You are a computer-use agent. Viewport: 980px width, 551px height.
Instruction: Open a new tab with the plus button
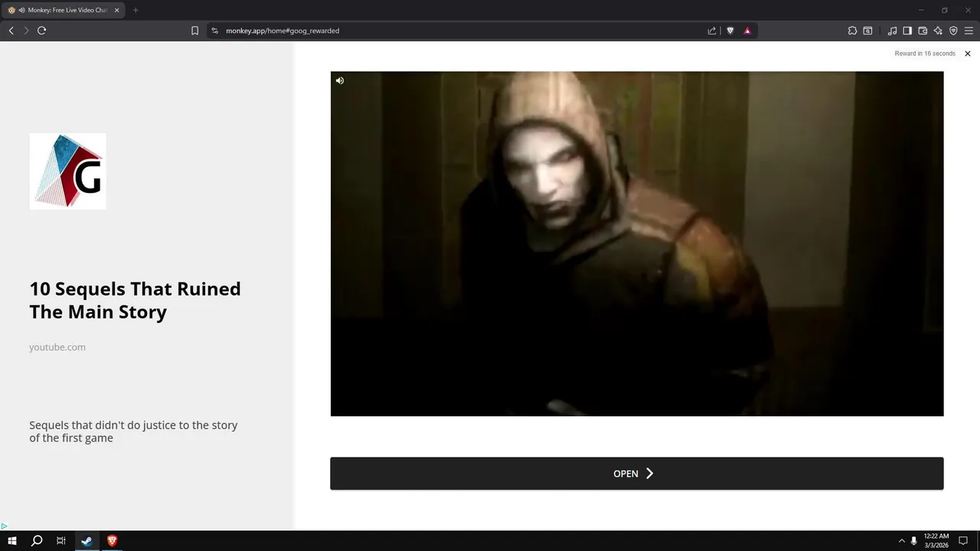pyautogui.click(x=136, y=10)
